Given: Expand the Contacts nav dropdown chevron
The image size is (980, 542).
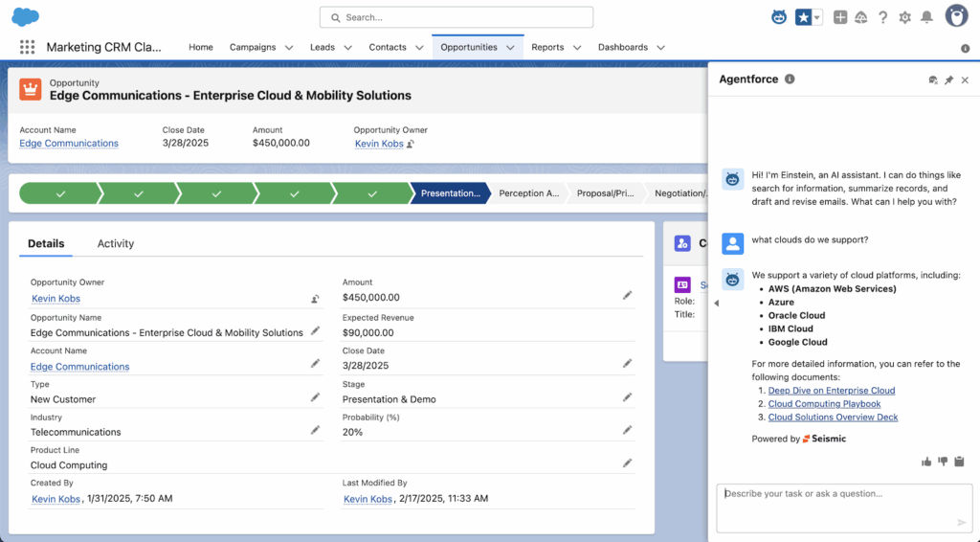Looking at the screenshot, I should click(419, 48).
